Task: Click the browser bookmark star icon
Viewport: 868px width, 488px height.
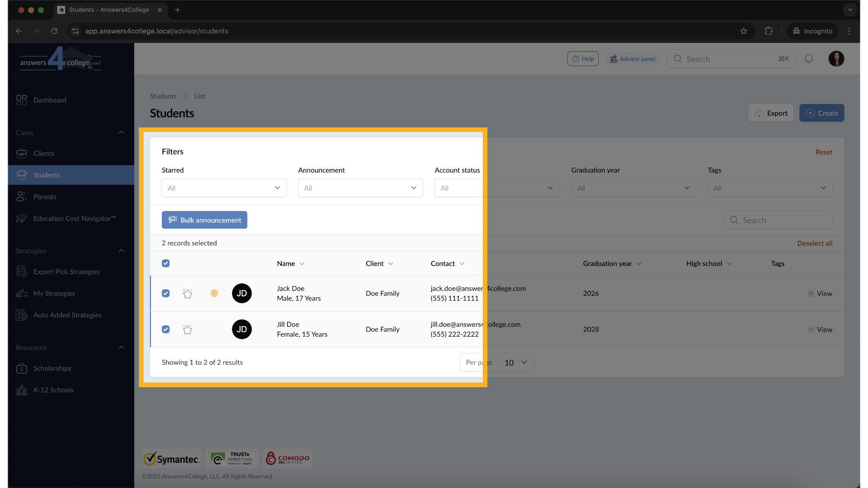Action: [x=744, y=31]
